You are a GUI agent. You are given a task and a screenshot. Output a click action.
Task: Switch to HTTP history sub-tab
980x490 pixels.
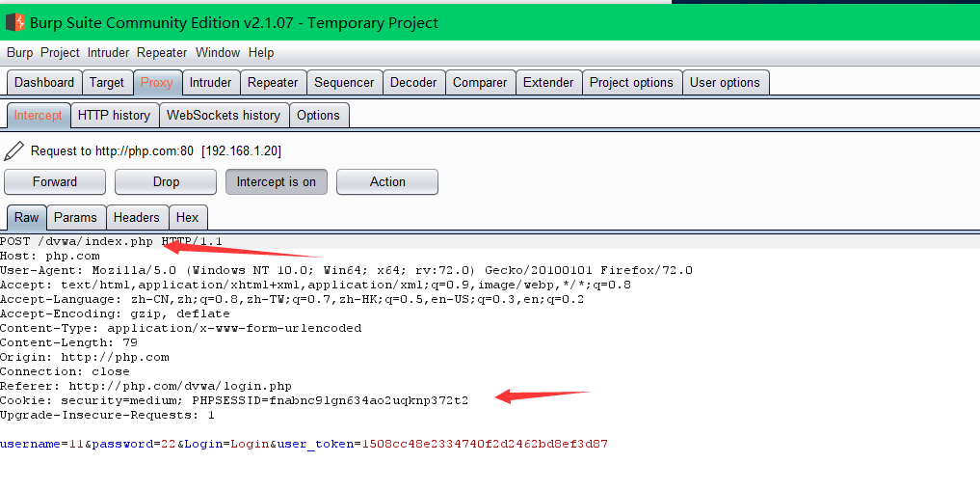(x=114, y=115)
